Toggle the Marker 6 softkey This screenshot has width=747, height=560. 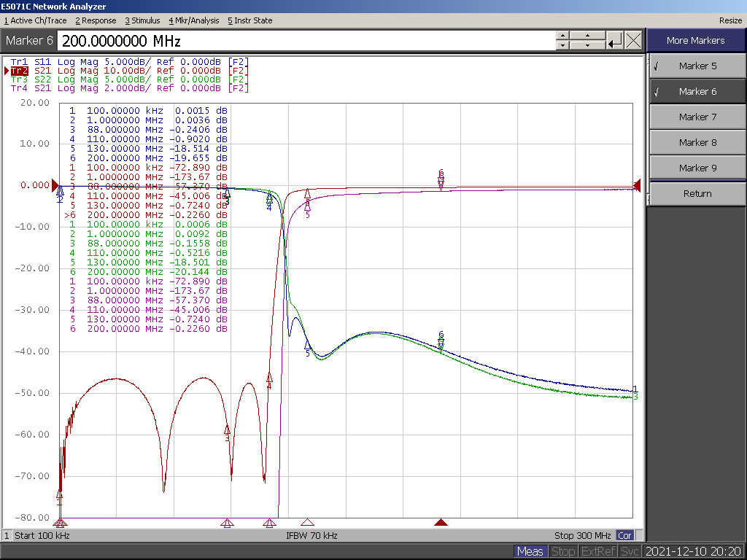pos(697,91)
